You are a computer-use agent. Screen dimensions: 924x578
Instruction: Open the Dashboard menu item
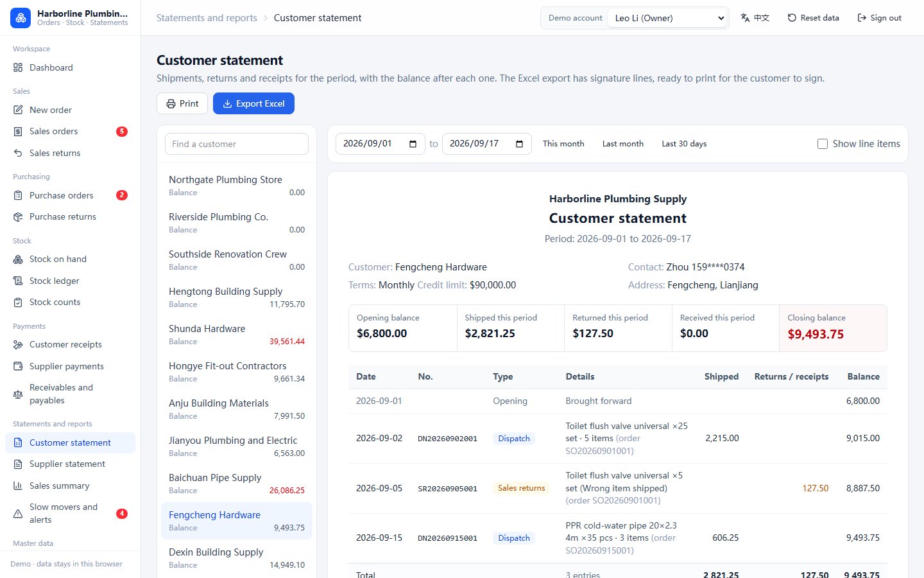click(x=71, y=67)
